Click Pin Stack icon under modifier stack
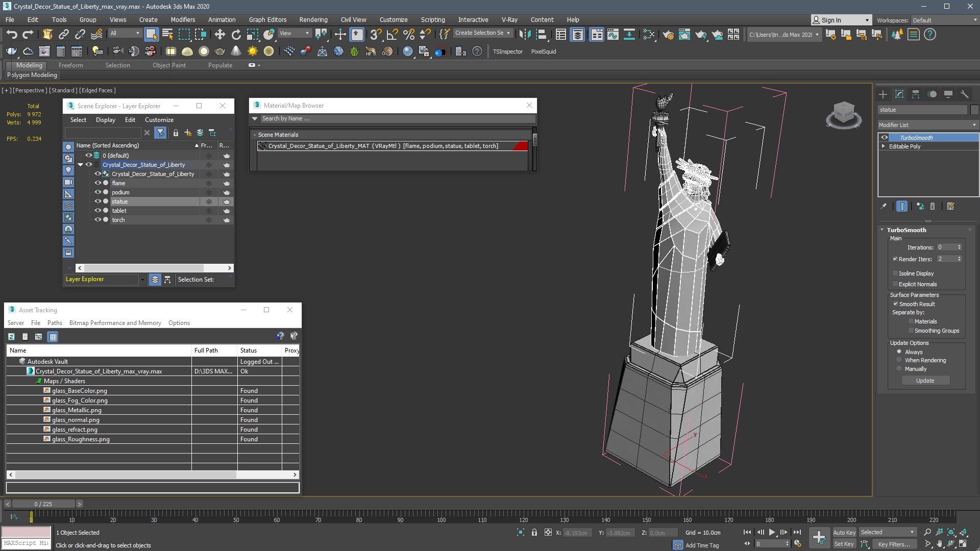Image resolution: width=980 pixels, height=551 pixels. click(884, 206)
